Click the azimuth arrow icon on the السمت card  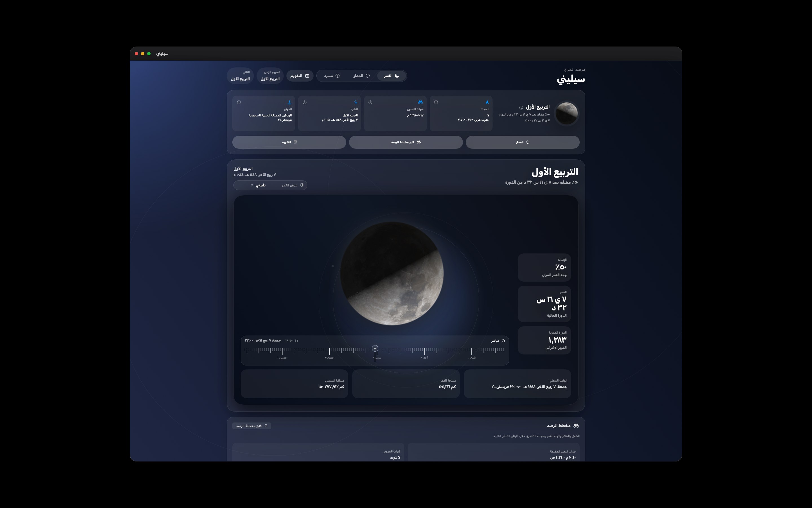[487, 102]
